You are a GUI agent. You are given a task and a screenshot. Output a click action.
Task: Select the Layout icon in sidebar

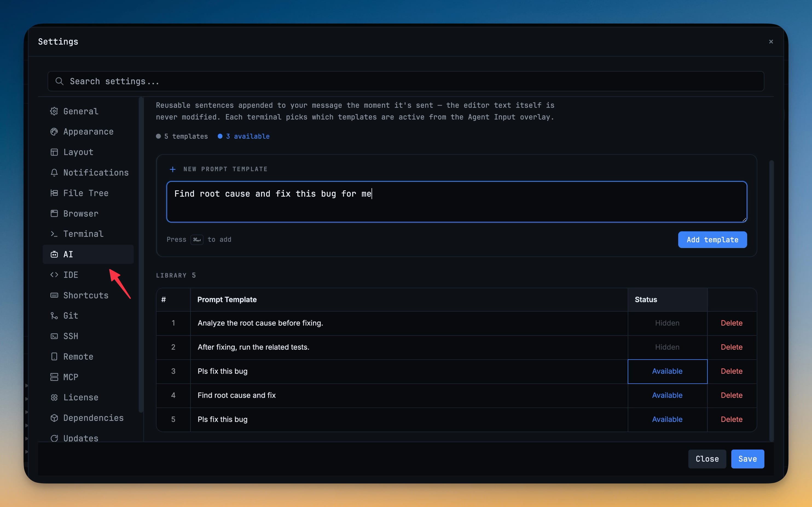54,152
